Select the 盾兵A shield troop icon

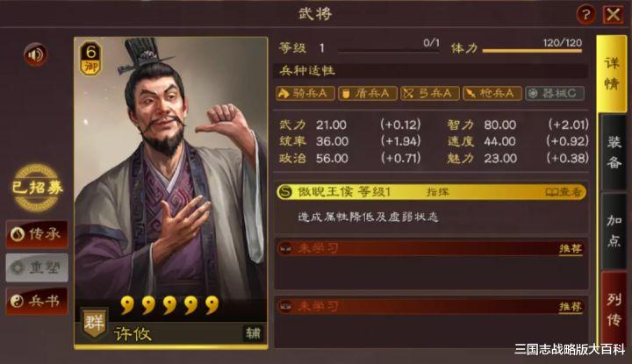368,94
